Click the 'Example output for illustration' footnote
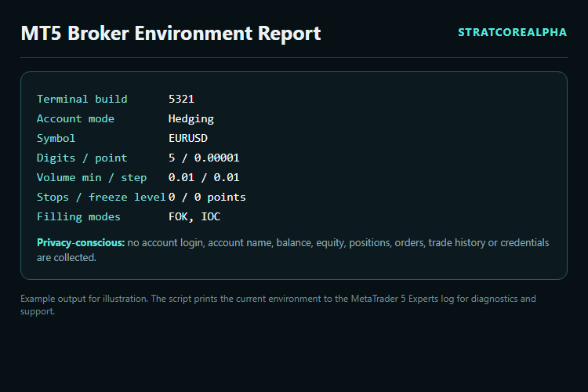Viewport: 588px width, 392px height. click(x=278, y=305)
